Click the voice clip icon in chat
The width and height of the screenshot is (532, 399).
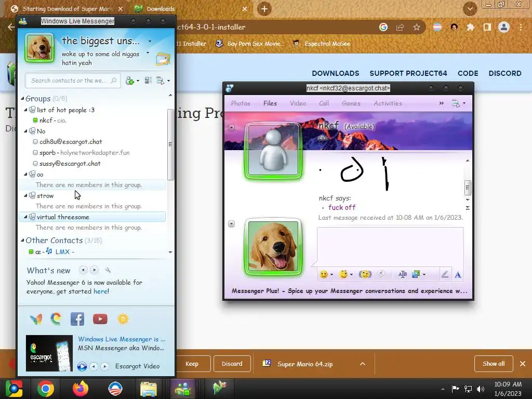381,274
